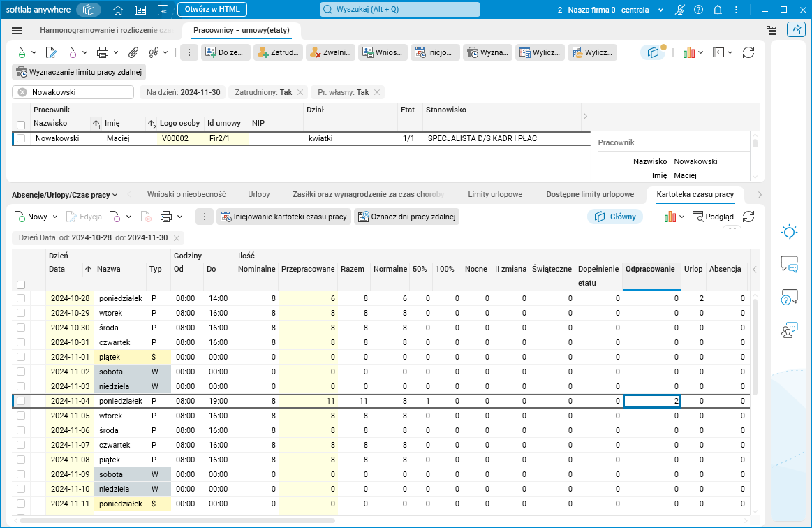Click the refresh icon in upper toolbar
The width and height of the screenshot is (812, 528).
[x=748, y=52]
